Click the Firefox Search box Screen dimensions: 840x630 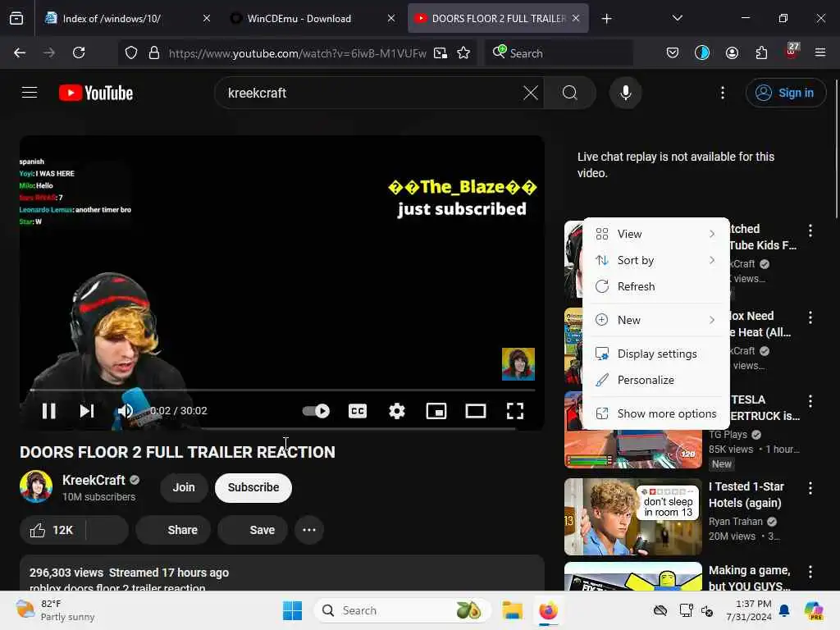[x=559, y=53]
